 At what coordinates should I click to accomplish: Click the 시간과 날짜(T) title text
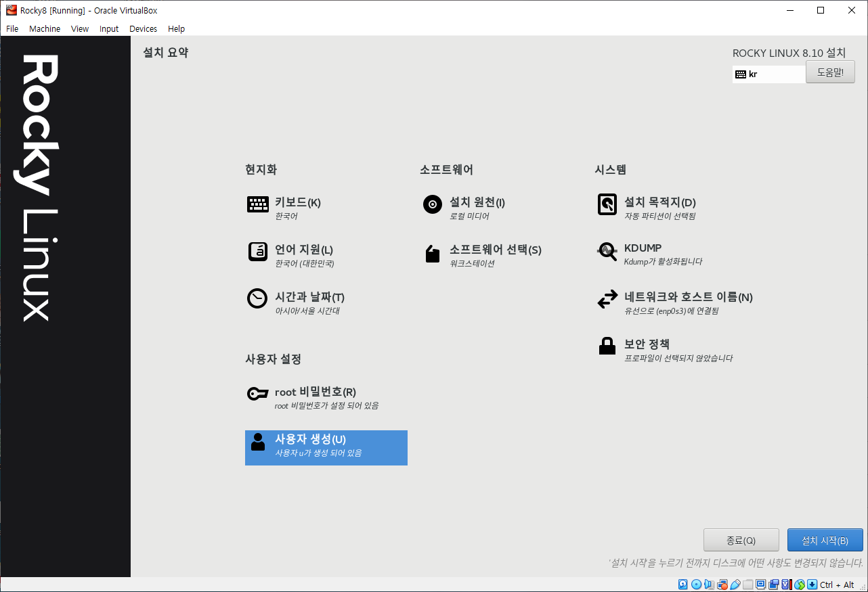coord(310,297)
